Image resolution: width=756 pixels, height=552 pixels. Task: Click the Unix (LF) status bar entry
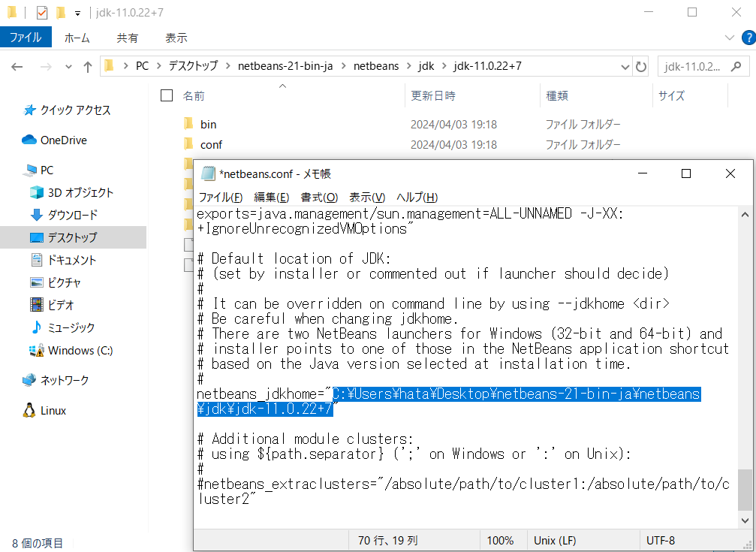(x=555, y=541)
